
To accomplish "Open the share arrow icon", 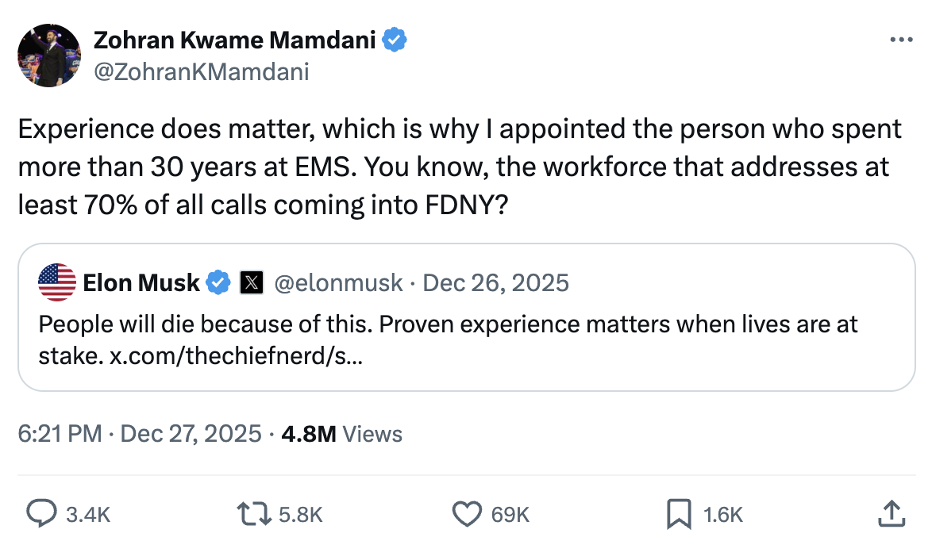I will pyautogui.click(x=890, y=514).
